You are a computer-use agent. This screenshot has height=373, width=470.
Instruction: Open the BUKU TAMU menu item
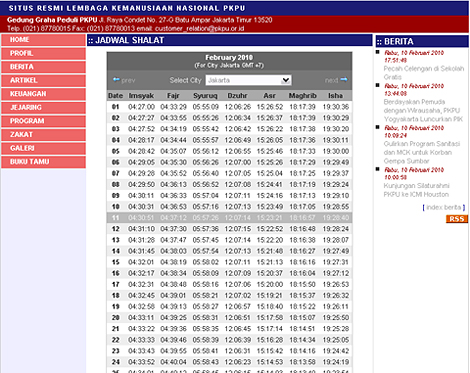[43, 162]
